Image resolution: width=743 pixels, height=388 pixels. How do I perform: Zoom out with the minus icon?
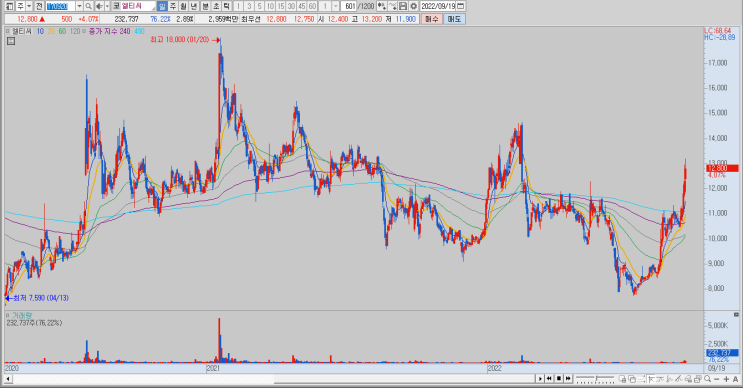point(717,379)
